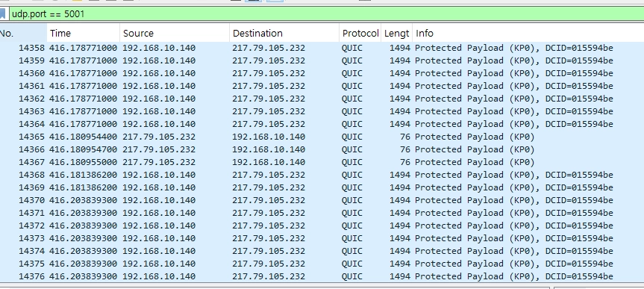
Task: Select packet number 14366
Action: (322, 149)
